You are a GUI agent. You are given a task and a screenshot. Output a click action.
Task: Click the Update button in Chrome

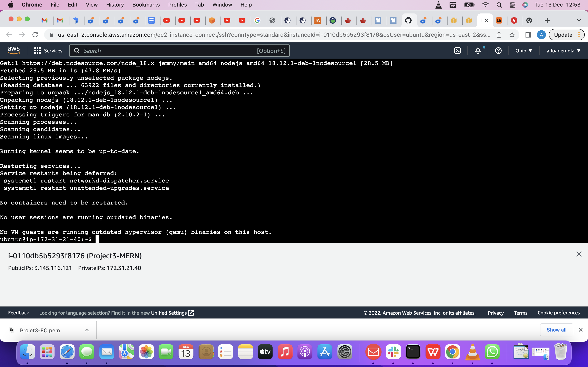[564, 34]
